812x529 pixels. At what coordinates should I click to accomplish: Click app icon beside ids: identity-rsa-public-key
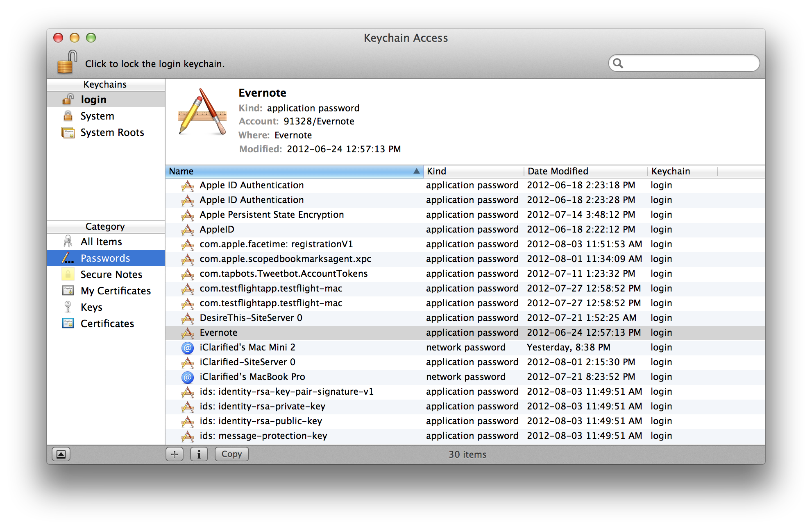[188, 421]
